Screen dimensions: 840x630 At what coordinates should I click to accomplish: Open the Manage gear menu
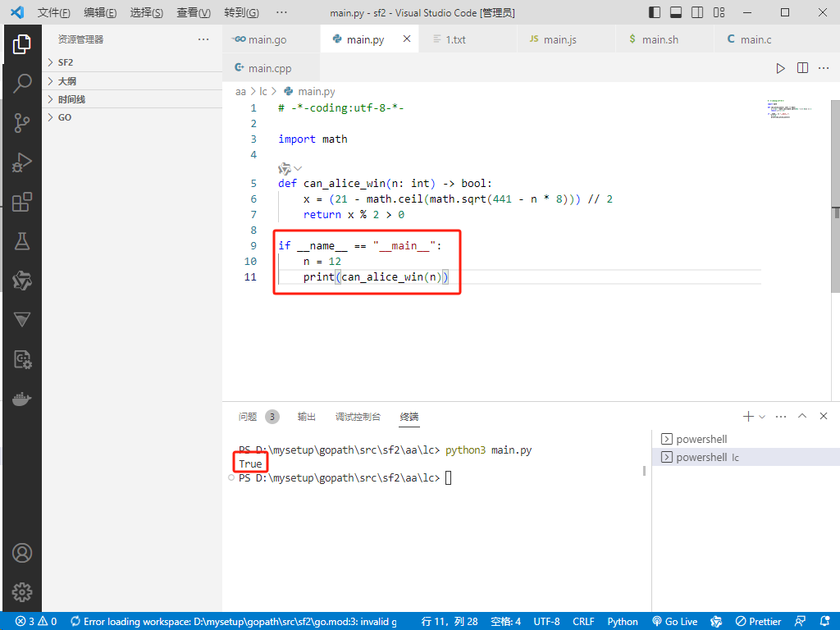coord(22,592)
